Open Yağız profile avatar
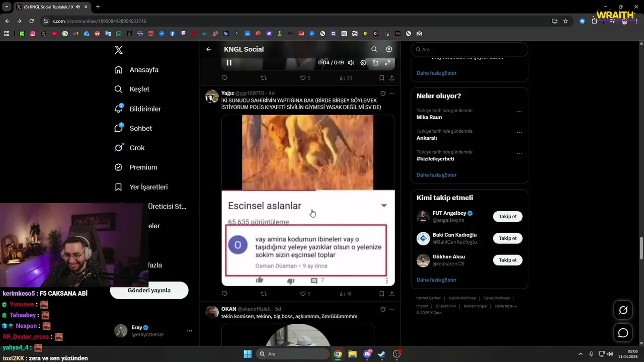This screenshot has height=362, width=644. (x=212, y=97)
